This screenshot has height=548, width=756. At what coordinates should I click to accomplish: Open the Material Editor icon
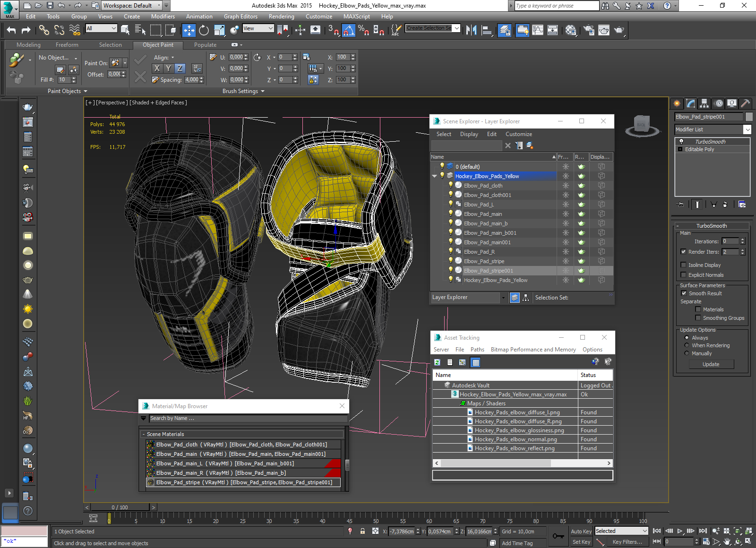point(570,30)
